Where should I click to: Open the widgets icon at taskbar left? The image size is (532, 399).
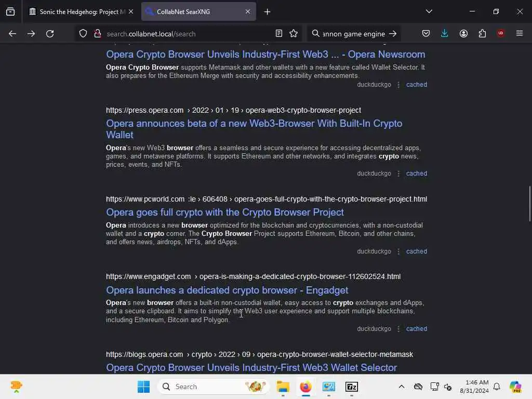pos(16,387)
